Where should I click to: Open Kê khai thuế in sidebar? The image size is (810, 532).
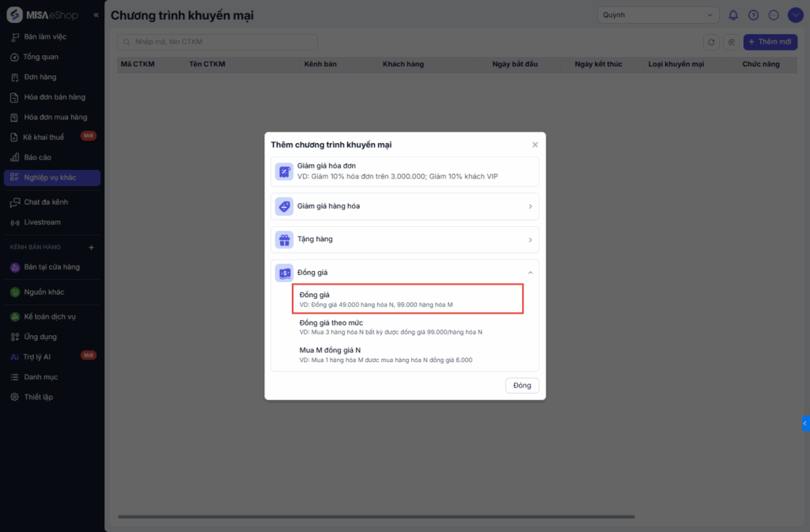pyautogui.click(x=51, y=138)
